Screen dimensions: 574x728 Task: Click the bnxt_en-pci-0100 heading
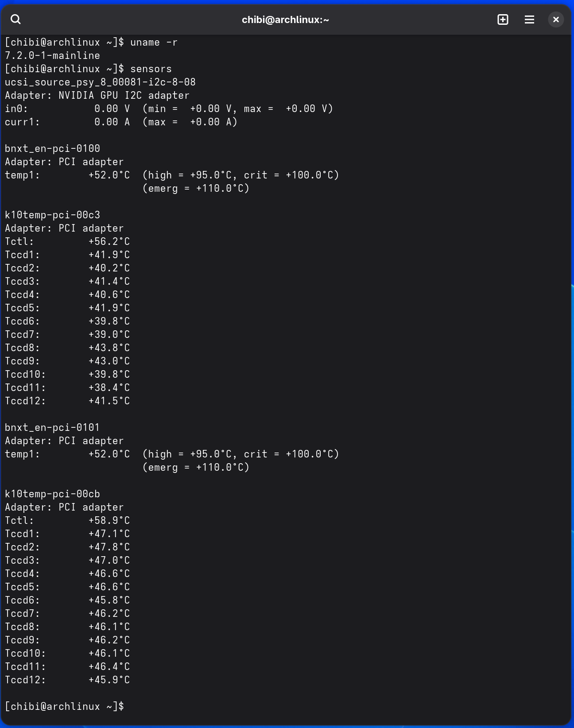(x=52, y=149)
